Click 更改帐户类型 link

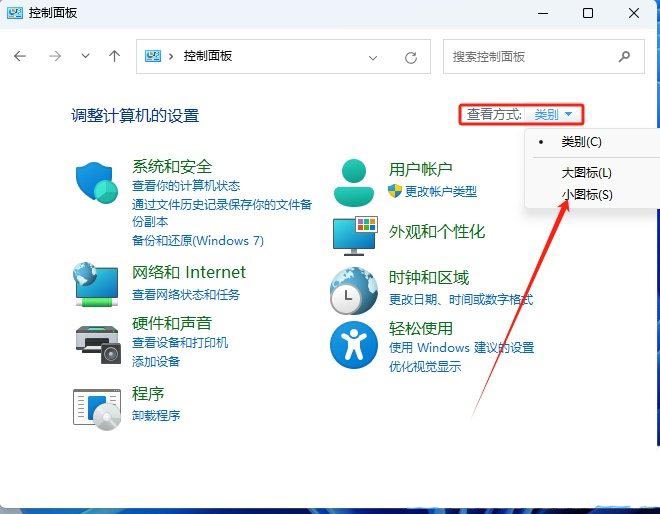[441, 192]
